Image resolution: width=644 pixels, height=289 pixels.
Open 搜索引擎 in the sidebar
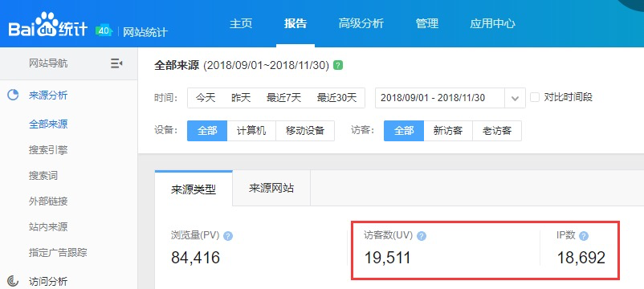(48, 150)
